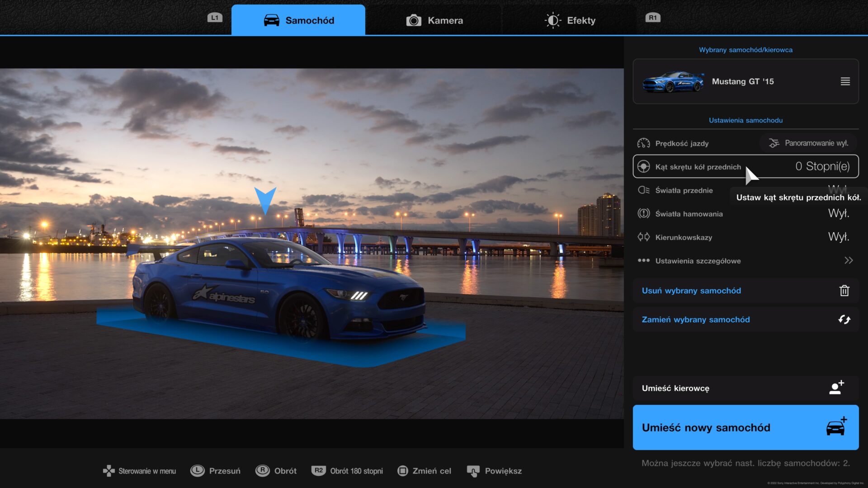Click the steering wheel icon for Kąt skrętu
The height and width of the screenshot is (488, 868).
point(643,167)
